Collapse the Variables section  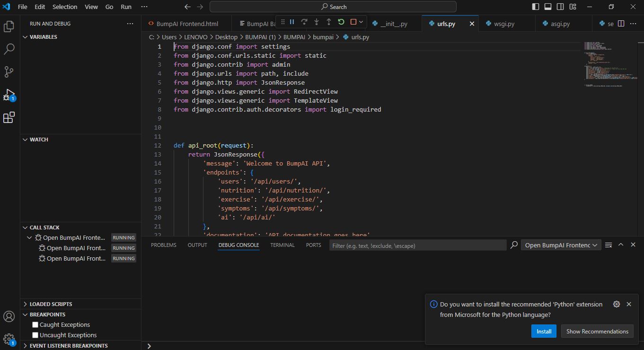(43, 37)
